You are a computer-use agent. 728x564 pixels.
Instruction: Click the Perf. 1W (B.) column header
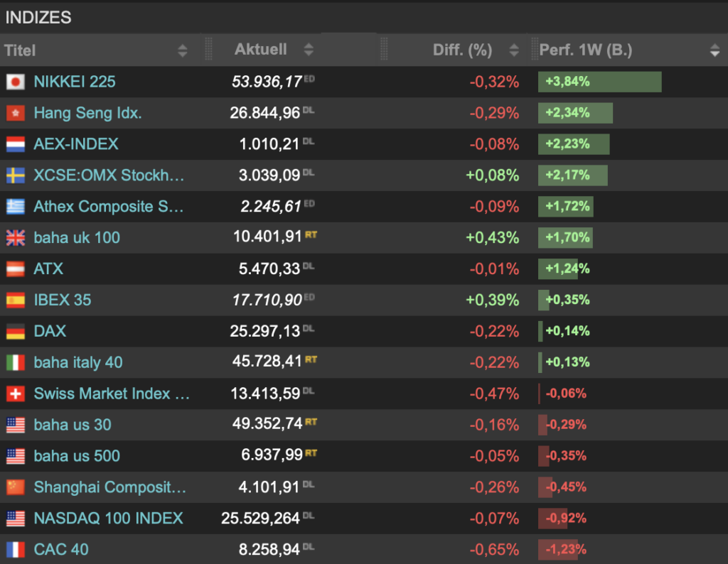coord(585,50)
